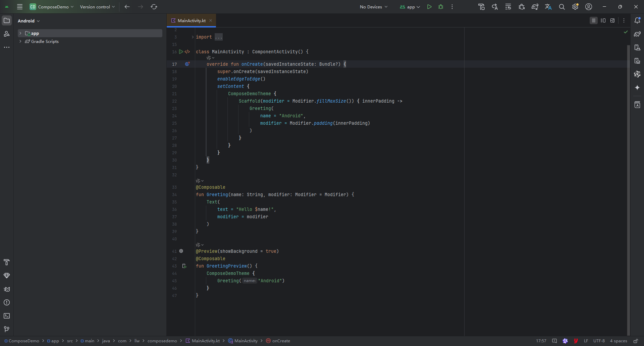Click onCreate in the breadcrumb bar

click(281, 341)
